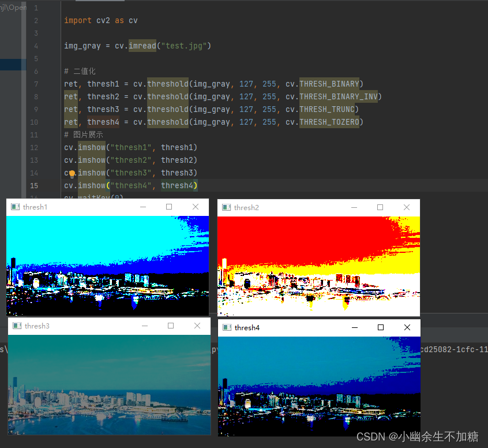Minimize the thresh1 window

(143, 207)
